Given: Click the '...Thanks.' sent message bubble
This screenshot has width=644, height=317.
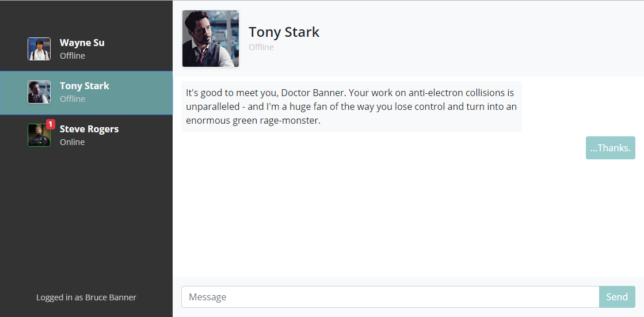Looking at the screenshot, I should click(610, 148).
